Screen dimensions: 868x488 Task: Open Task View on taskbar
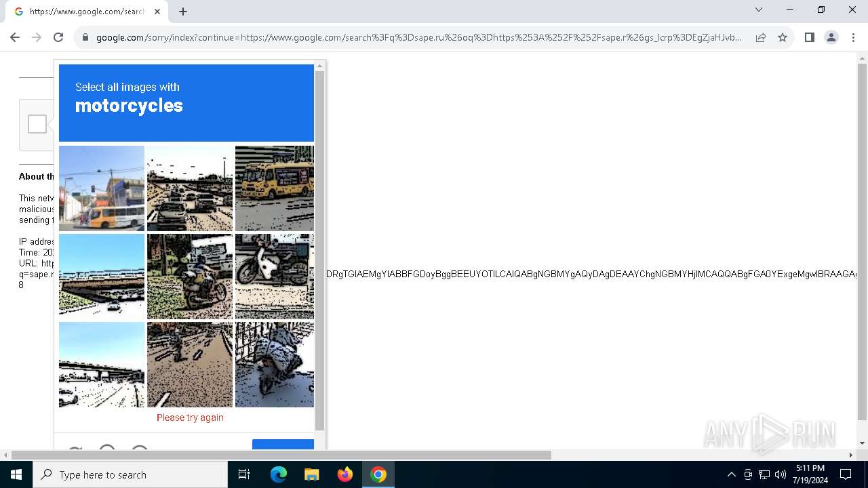click(244, 474)
